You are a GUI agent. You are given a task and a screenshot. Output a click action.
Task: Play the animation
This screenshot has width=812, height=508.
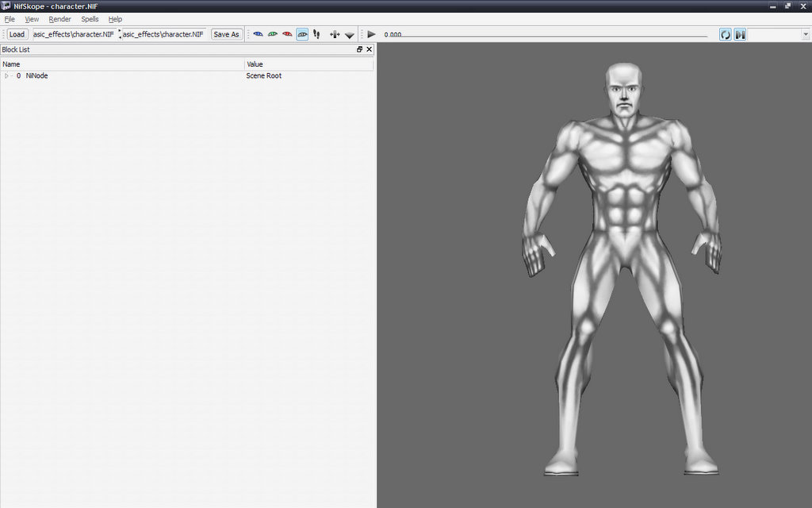(371, 34)
